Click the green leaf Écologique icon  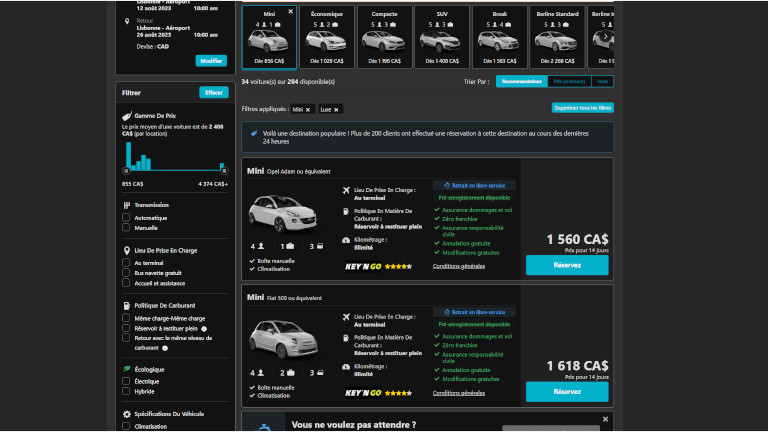tap(126, 369)
